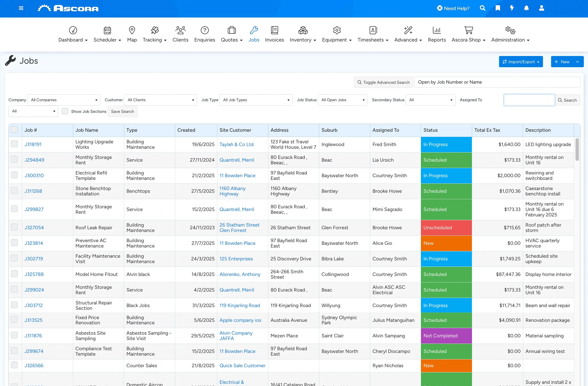Enable the Show Job Sections checkbox
The image size is (588, 386).
[65, 111]
